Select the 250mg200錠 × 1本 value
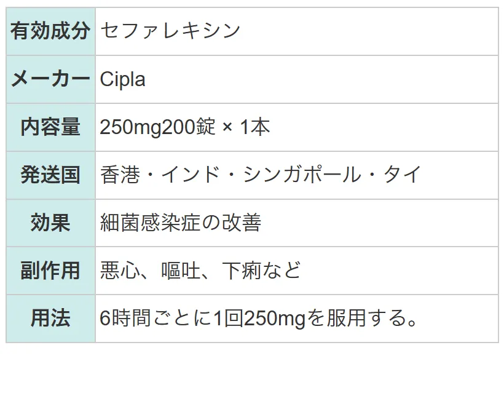504x420 pixels. pos(185,127)
